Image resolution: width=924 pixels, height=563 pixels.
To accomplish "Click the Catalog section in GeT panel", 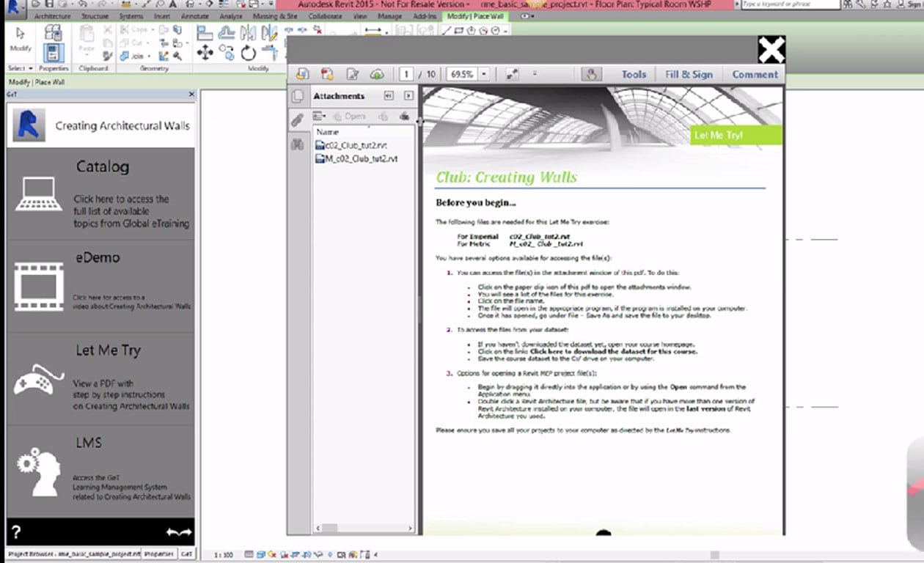I will point(101,194).
